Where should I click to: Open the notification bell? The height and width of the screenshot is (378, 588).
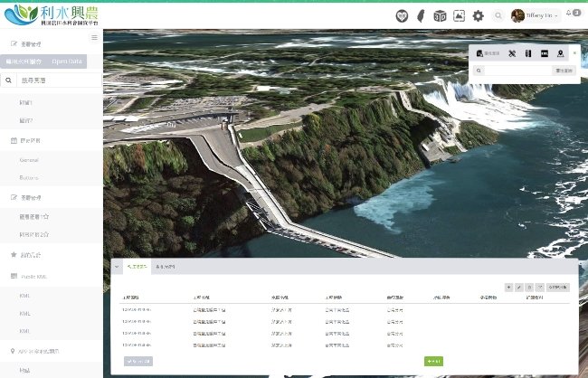pos(572,14)
